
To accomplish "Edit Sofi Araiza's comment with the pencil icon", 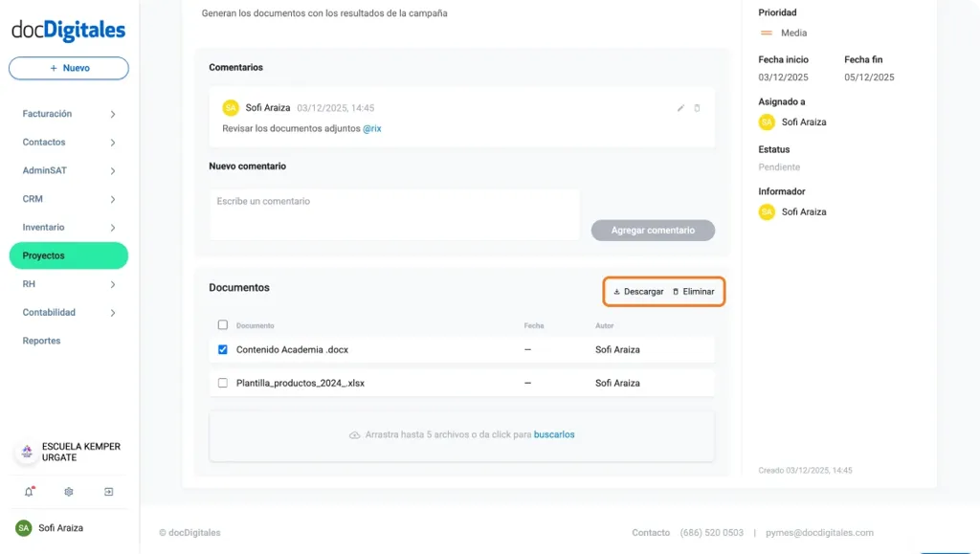I will pos(680,109).
